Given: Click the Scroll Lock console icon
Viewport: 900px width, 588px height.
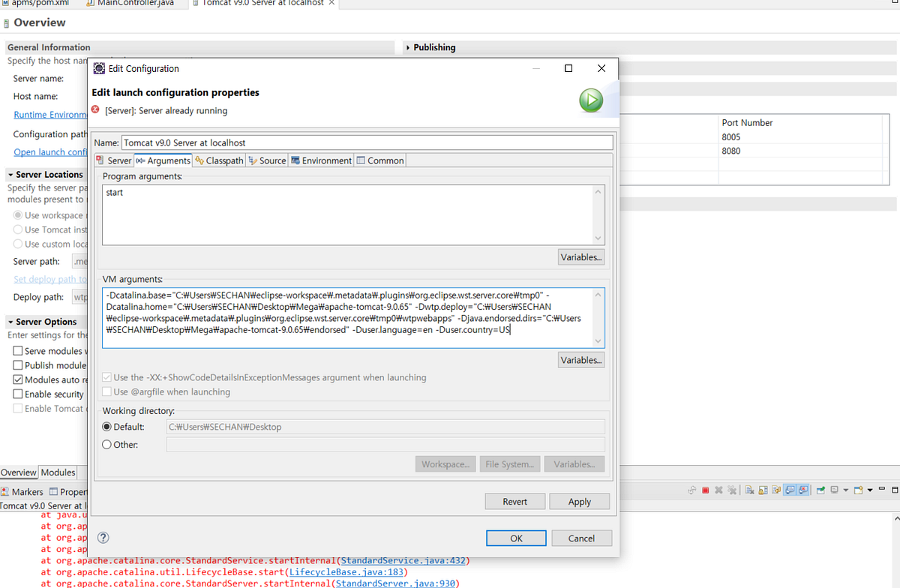Looking at the screenshot, I should click(762, 490).
